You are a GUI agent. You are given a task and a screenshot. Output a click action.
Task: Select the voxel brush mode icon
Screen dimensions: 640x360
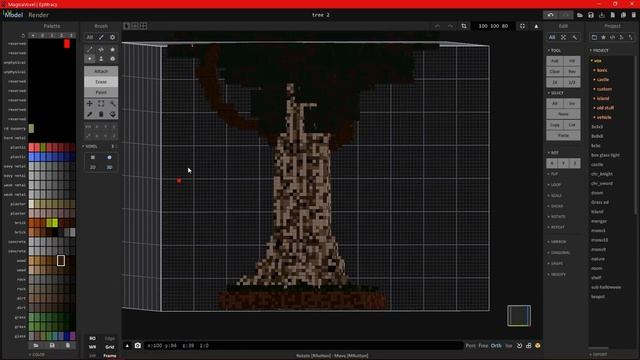pyautogui.click(x=90, y=59)
